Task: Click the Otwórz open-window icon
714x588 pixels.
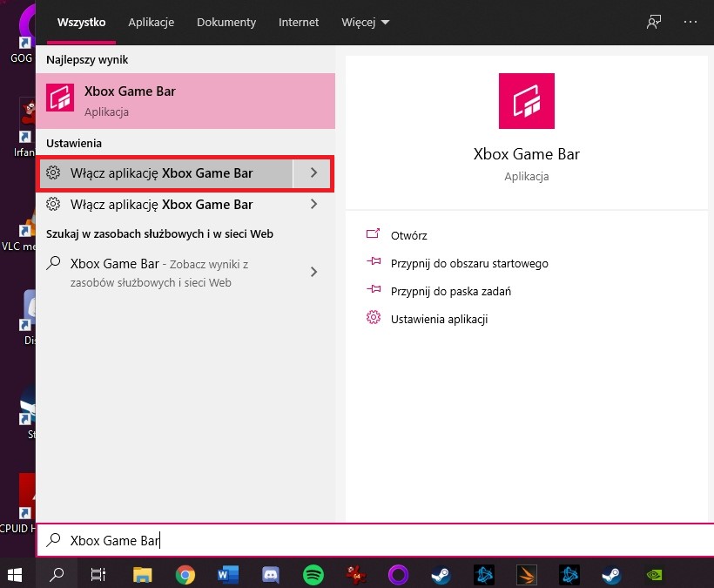Action: (x=373, y=234)
